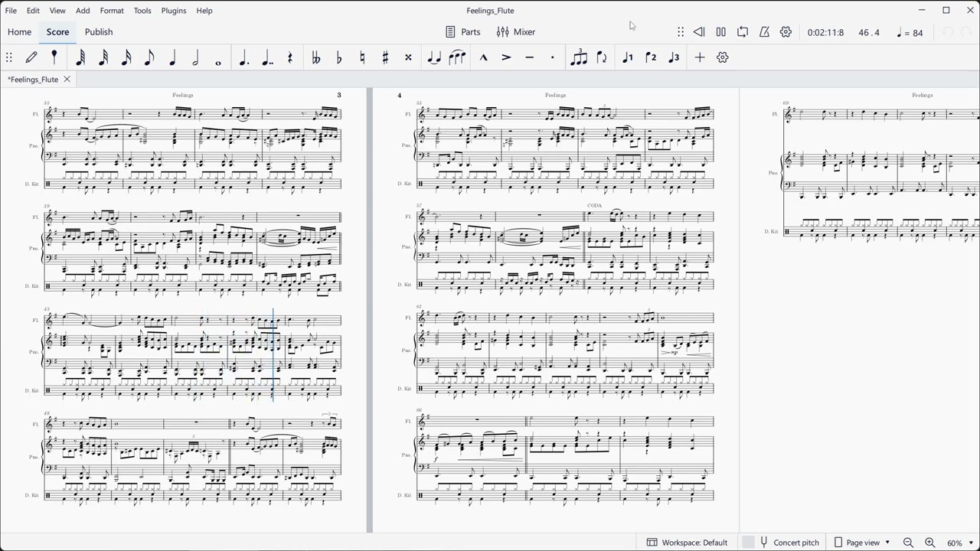This screenshot has width=980, height=551.
Task: Zoom out the score
Action: coord(908,543)
